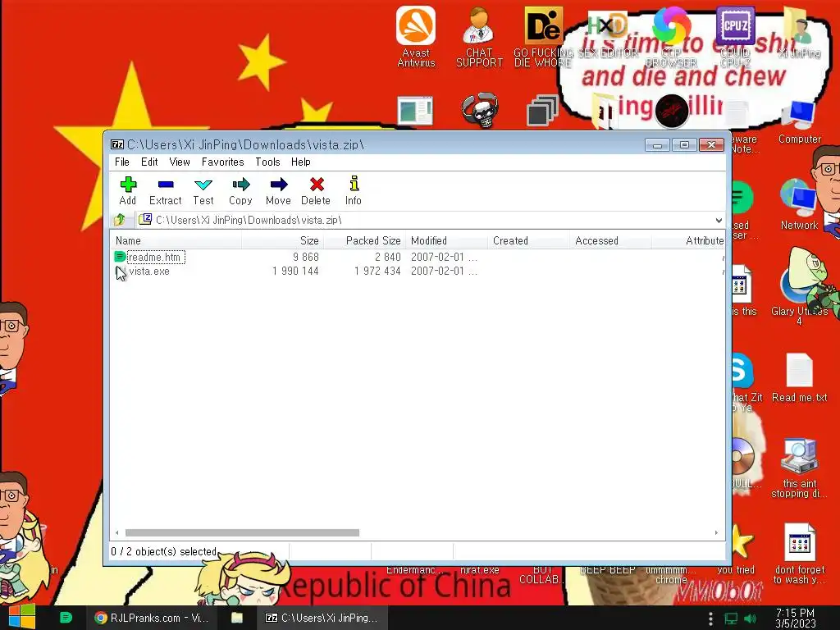Image resolution: width=840 pixels, height=630 pixels.
Task: Click the scrollbar left arrow
Action: 116,532
